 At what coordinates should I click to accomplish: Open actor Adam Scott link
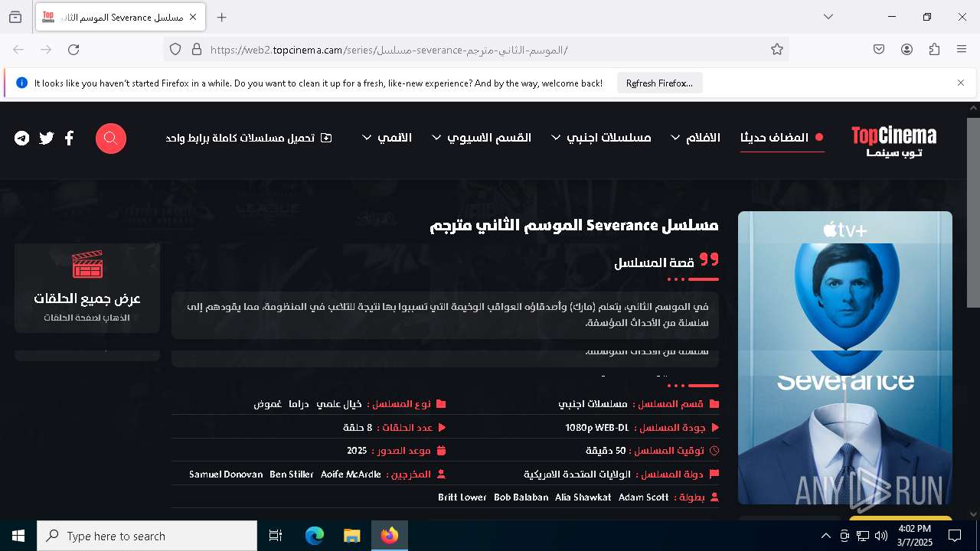click(x=644, y=497)
